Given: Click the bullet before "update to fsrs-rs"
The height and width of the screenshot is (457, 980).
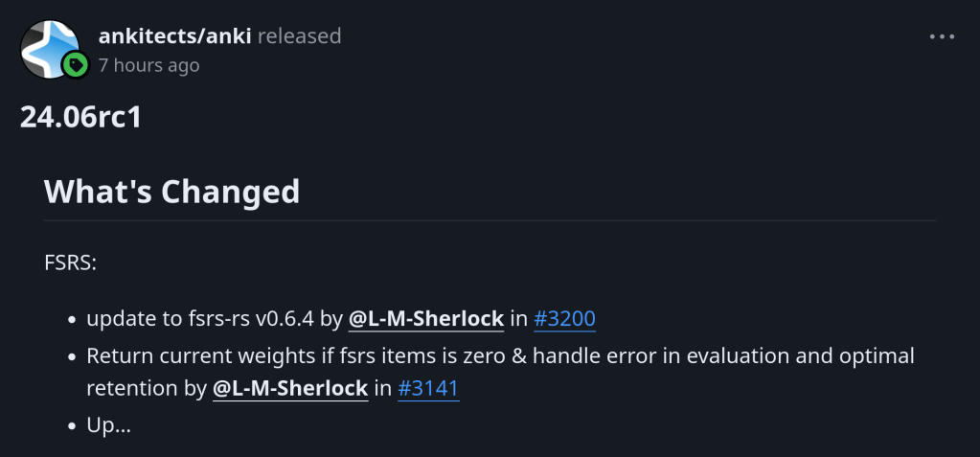Looking at the screenshot, I should click(73, 320).
